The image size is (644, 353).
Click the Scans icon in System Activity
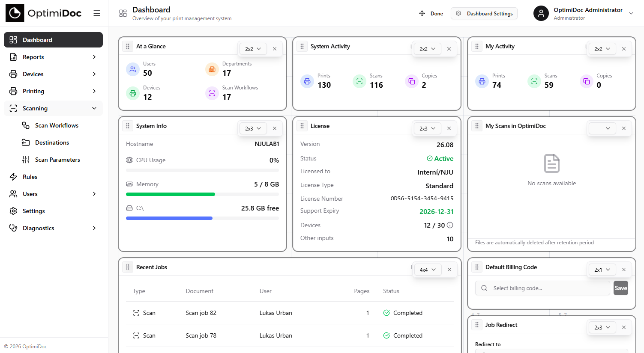(359, 81)
